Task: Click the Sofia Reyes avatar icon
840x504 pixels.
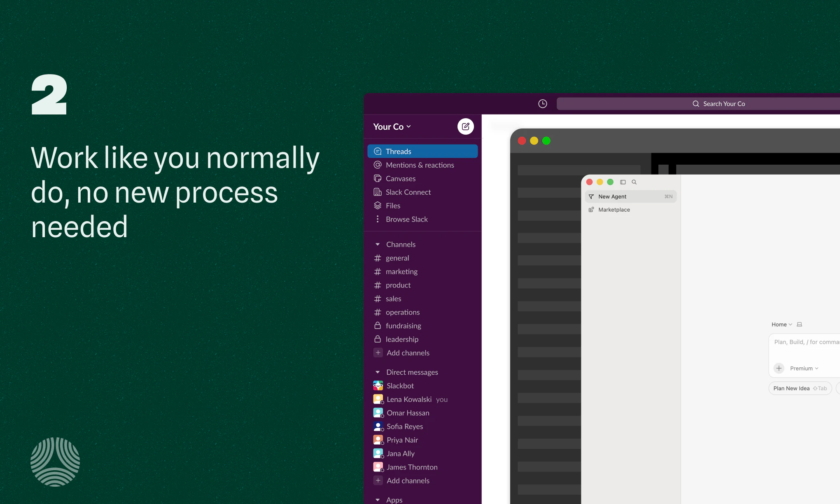Action: [378, 426]
